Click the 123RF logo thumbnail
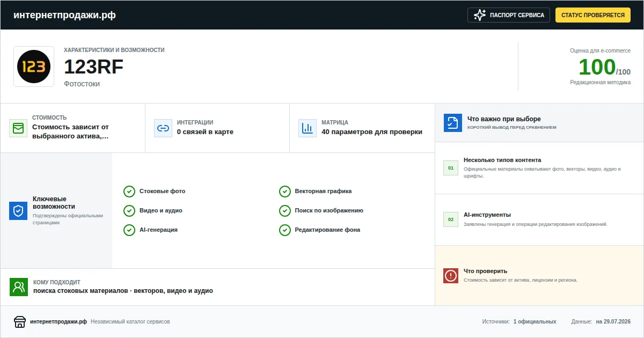The height and width of the screenshot is (338, 644). pos(34,67)
